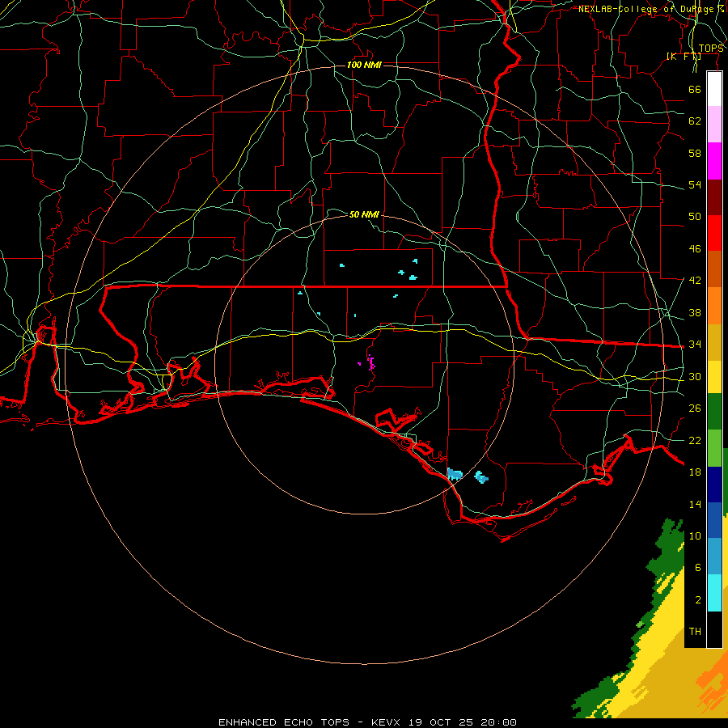
Task: Click the legend value 42
Action: coord(695,280)
